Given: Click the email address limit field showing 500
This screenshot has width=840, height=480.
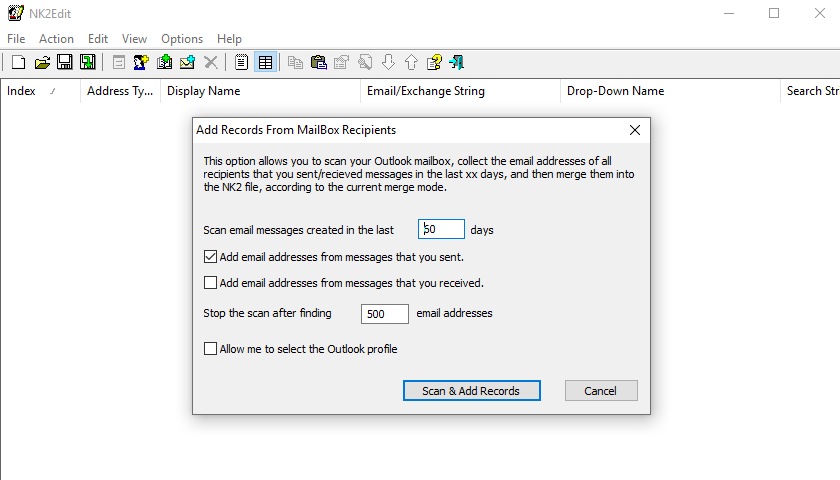Looking at the screenshot, I should (385, 314).
